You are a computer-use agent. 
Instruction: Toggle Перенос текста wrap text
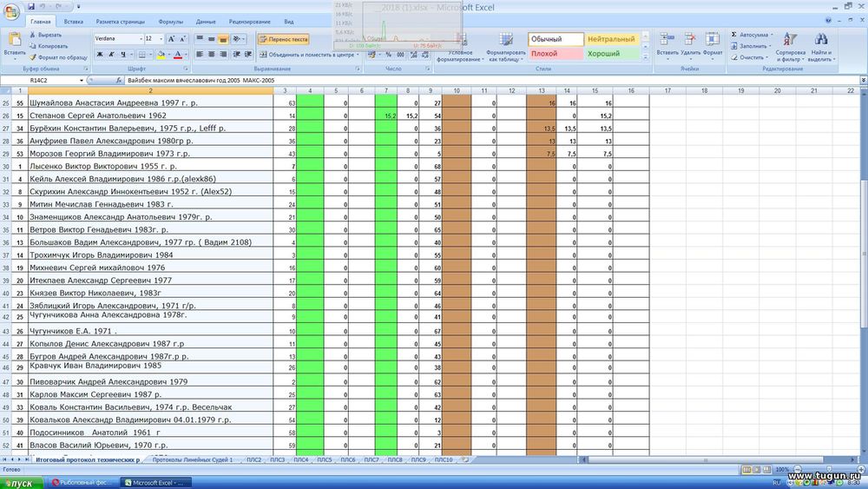coord(284,39)
